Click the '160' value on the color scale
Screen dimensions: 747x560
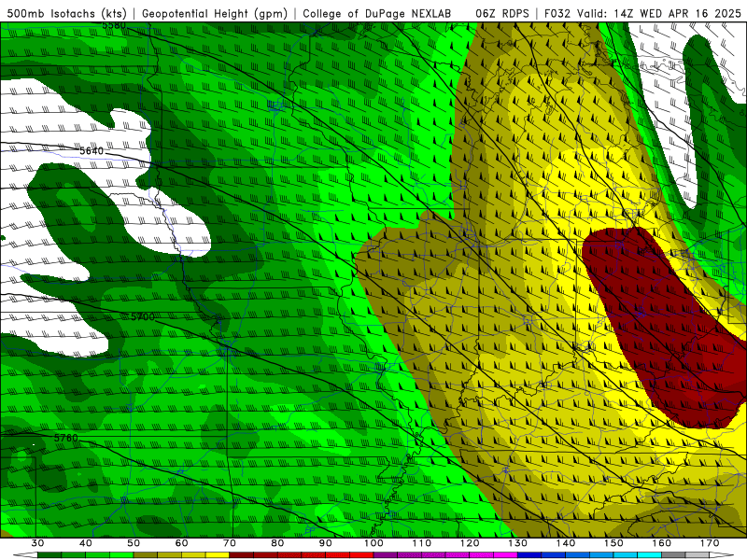pyautogui.click(x=662, y=543)
